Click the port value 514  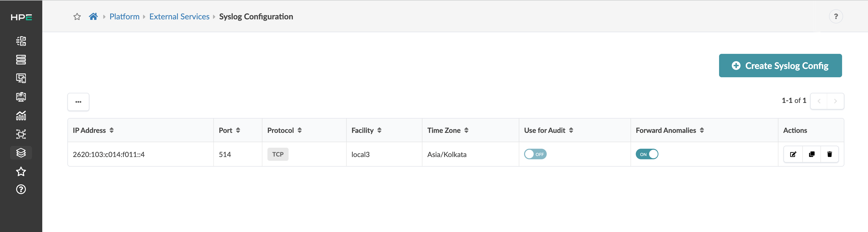pyautogui.click(x=225, y=154)
